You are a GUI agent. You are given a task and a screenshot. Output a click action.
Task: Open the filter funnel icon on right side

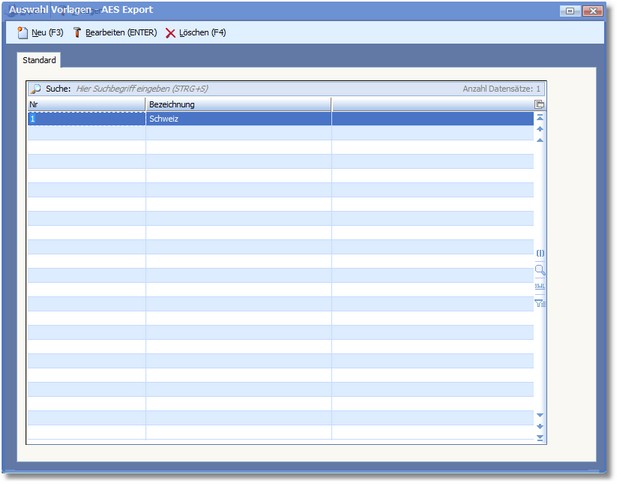540,303
